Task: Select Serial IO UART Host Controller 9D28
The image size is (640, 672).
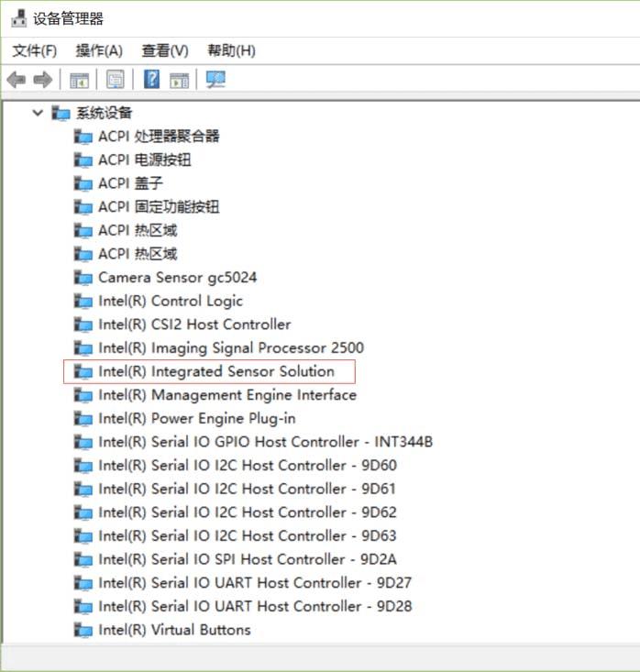Action: 255,606
